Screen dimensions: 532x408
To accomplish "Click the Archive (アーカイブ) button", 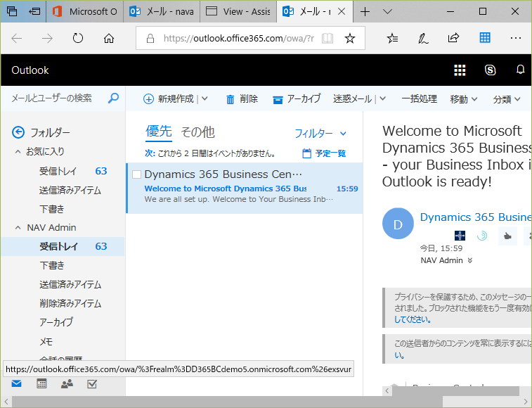I will [297, 99].
